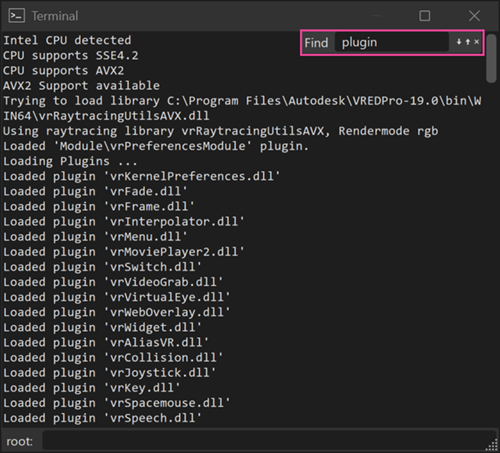500x453 pixels.
Task: Click line for 'vrWebOverlay.dll'
Action: pyautogui.click(x=117, y=312)
